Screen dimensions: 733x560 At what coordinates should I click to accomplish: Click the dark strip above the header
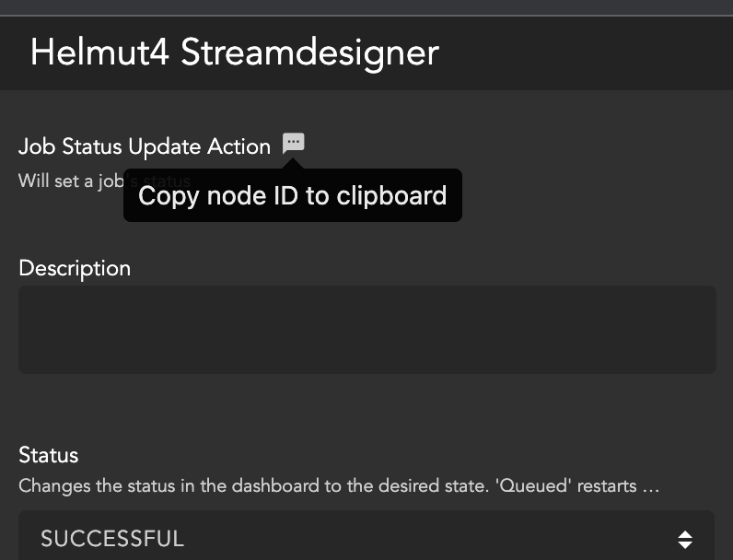366,7
